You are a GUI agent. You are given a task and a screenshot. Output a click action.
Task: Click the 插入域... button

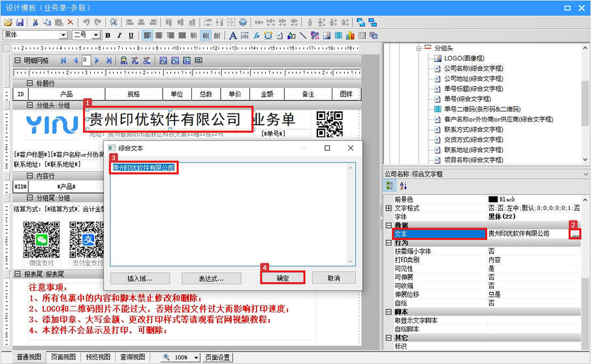click(140, 279)
